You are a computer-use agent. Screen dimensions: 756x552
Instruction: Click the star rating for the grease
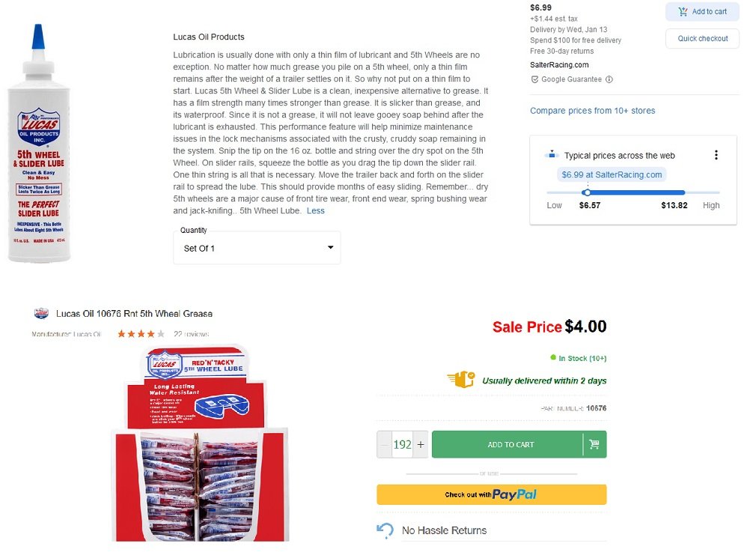coord(141,334)
